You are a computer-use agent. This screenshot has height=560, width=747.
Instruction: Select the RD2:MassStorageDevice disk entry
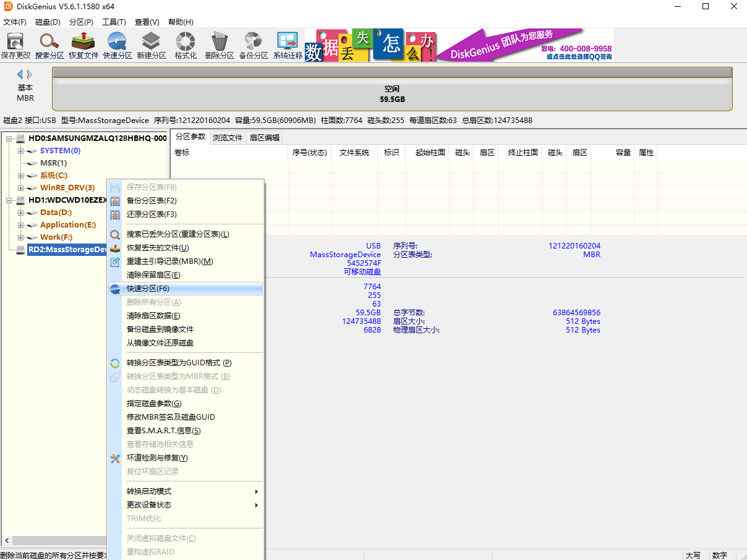[x=67, y=250]
